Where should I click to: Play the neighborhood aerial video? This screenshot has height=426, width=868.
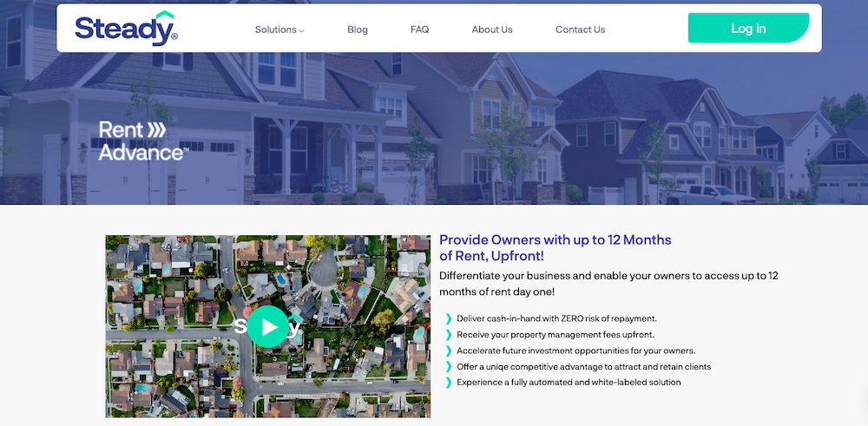(x=268, y=326)
